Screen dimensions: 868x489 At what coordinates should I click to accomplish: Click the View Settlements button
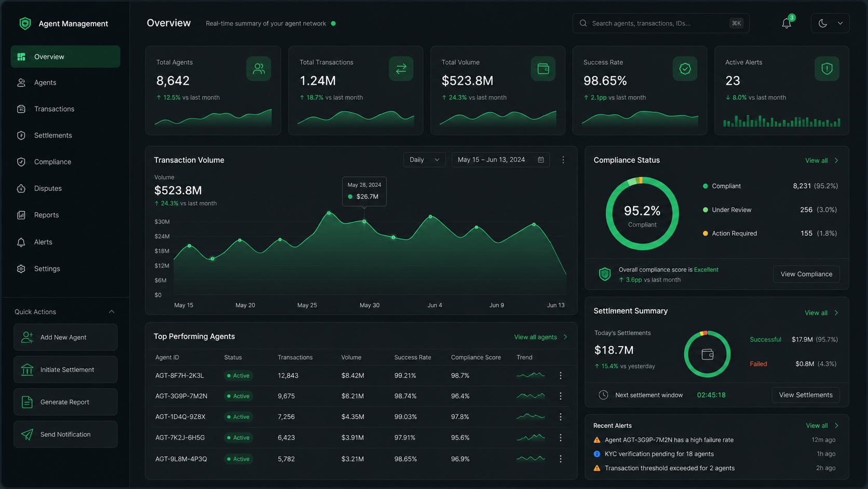coord(806,395)
